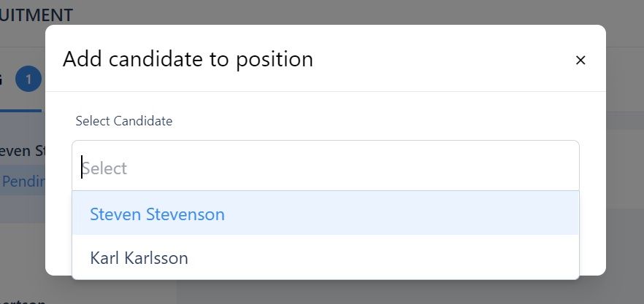Click the Select Candidate field label
This screenshot has width=644, height=304.
click(124, 121)
